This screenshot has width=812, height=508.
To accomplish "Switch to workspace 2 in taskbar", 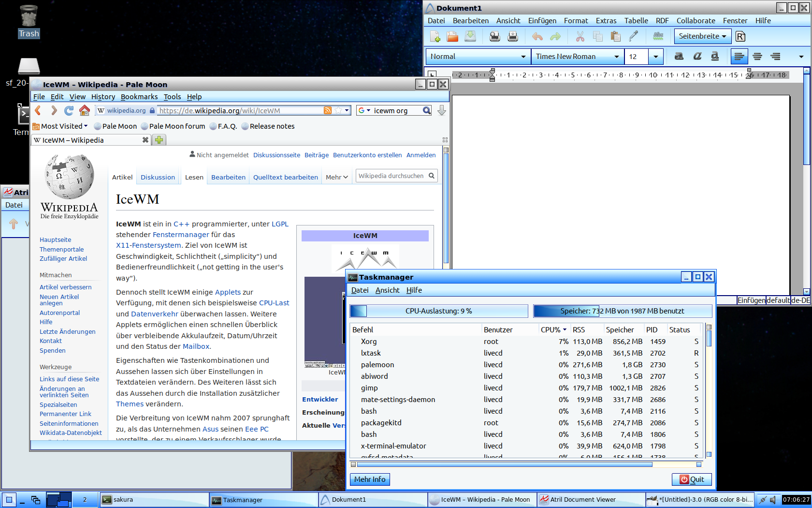I will click(85, 500).
